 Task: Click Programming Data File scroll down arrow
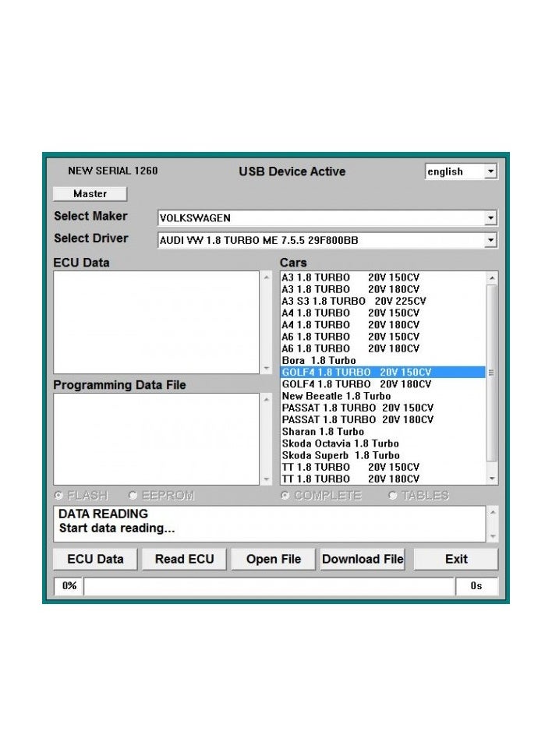coord(267,479)
